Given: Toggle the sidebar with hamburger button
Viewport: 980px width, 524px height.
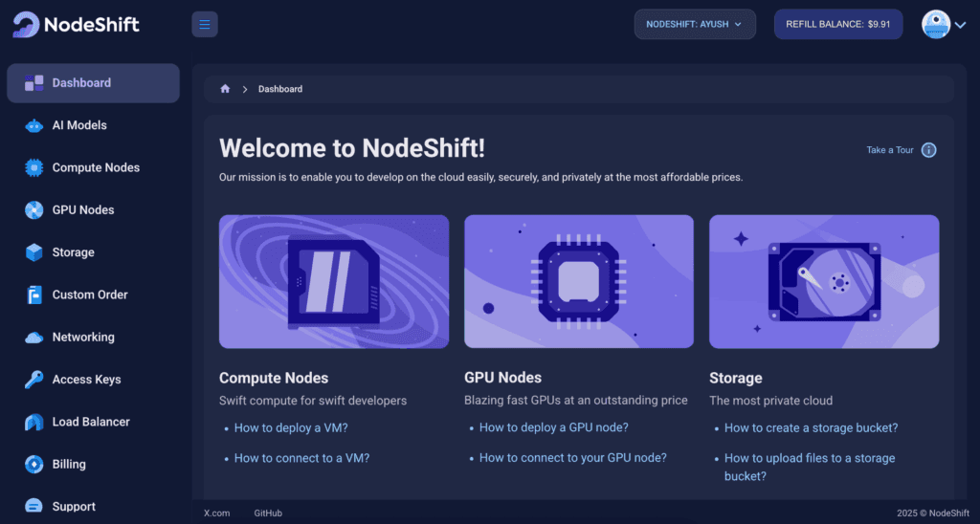Looking at the screenshot, I should point(205,24).
